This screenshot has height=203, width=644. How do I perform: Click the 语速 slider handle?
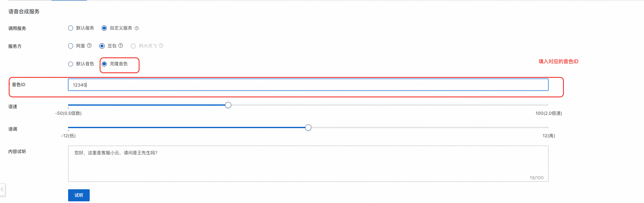click(228, 105)
